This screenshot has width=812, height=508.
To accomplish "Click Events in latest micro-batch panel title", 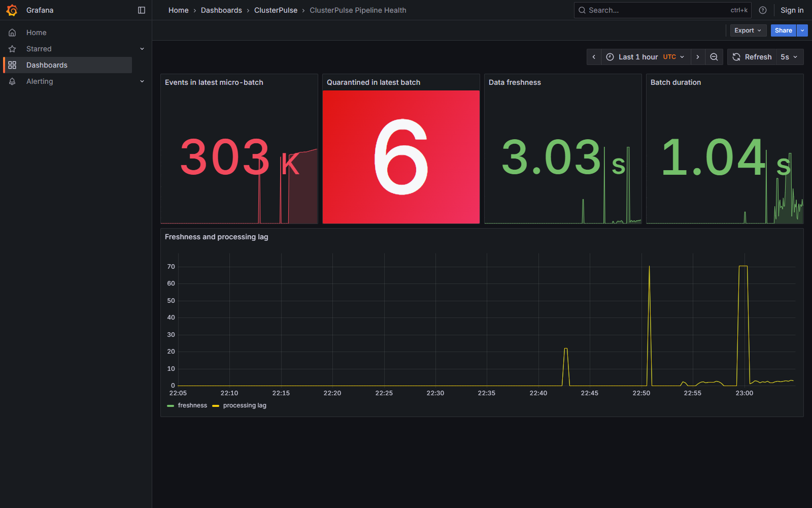I will pos(214,82).
